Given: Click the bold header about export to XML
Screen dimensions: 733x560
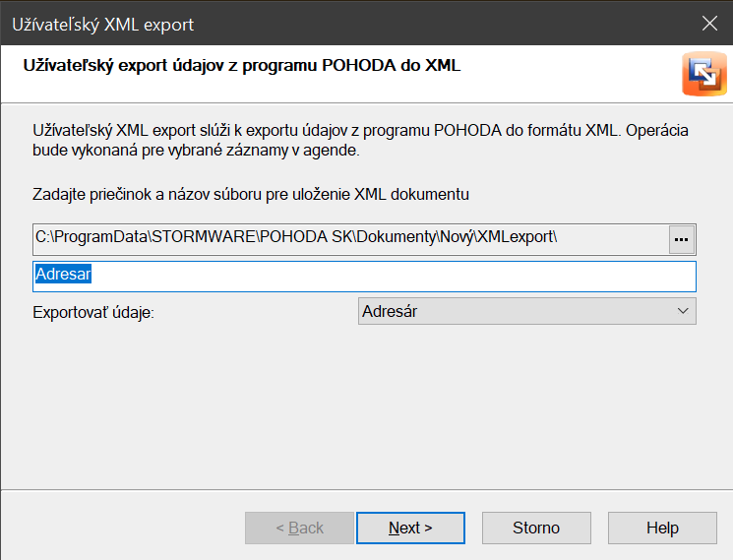Looking at the screenshot, I should [x=241, y=67].
